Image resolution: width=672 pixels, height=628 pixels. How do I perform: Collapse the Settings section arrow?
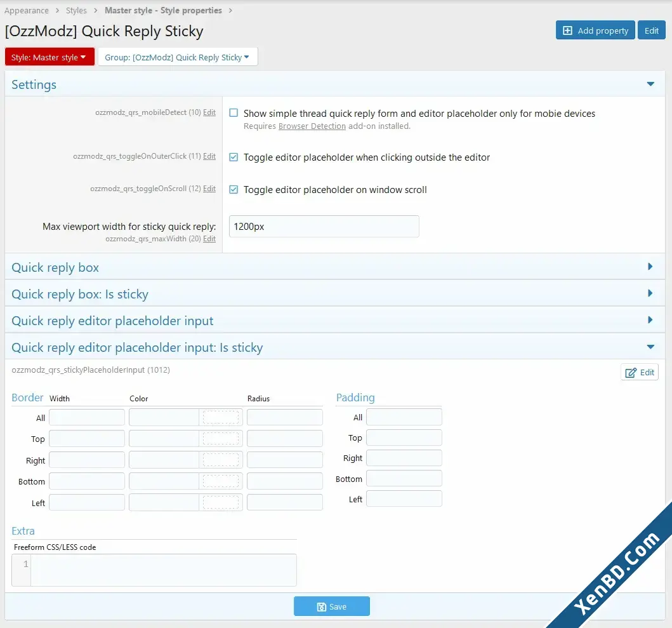[650, 84]
